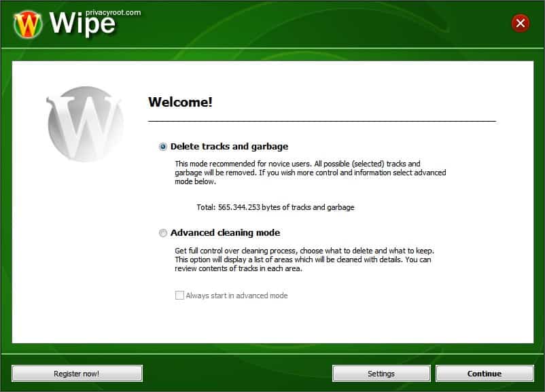Click the colorful Wipe shield logo
Viewport: 545px width, 392px height.
click(x=28, y=24)
